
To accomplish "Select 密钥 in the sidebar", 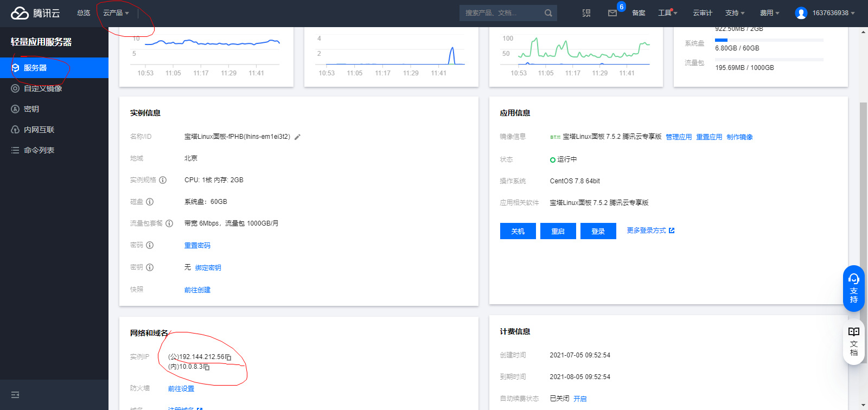I will point(54,109).
